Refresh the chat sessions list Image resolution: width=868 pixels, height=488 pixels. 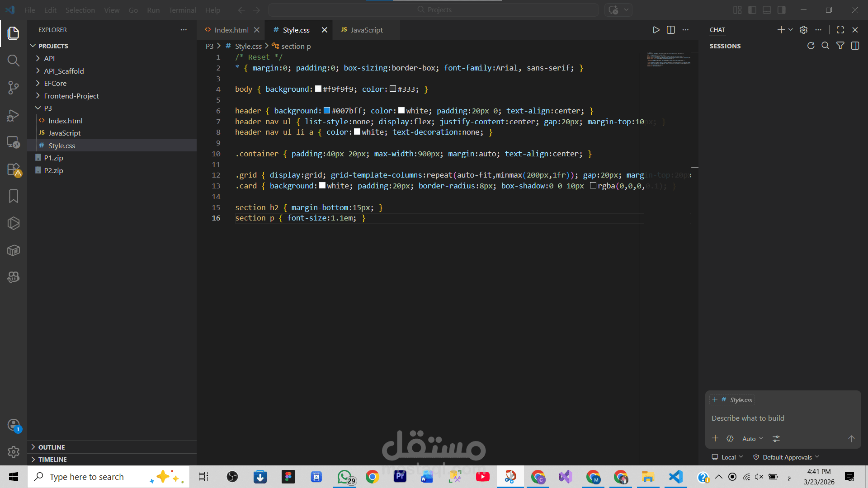pos(811,46)
